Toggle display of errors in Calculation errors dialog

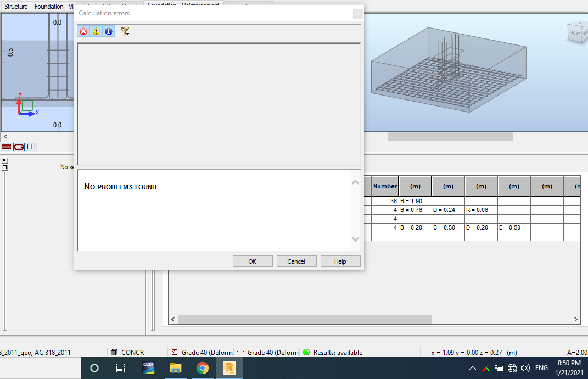pos(83,31)
